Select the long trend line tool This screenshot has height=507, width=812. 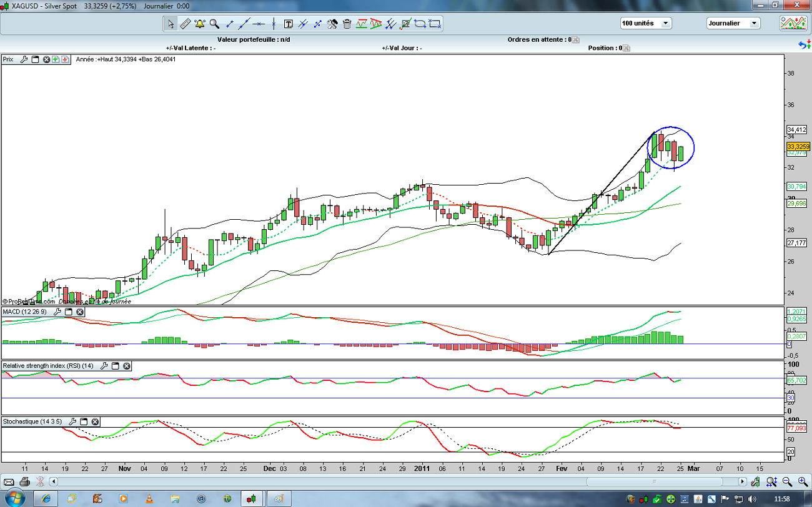[x=244, y=24]
